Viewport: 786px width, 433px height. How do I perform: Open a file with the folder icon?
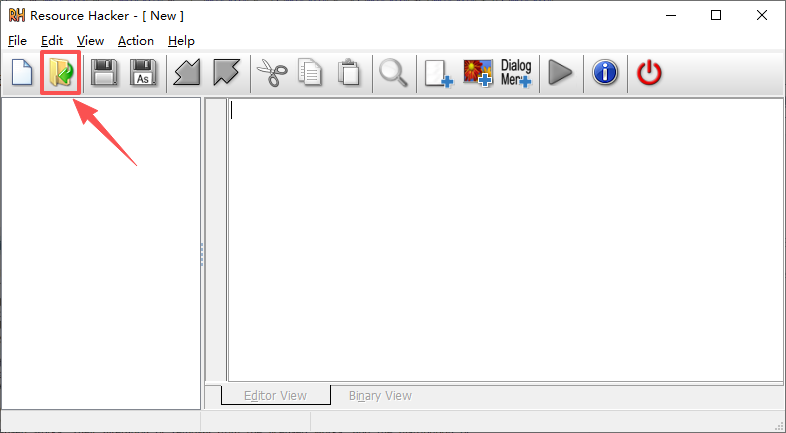click(61, 72)
